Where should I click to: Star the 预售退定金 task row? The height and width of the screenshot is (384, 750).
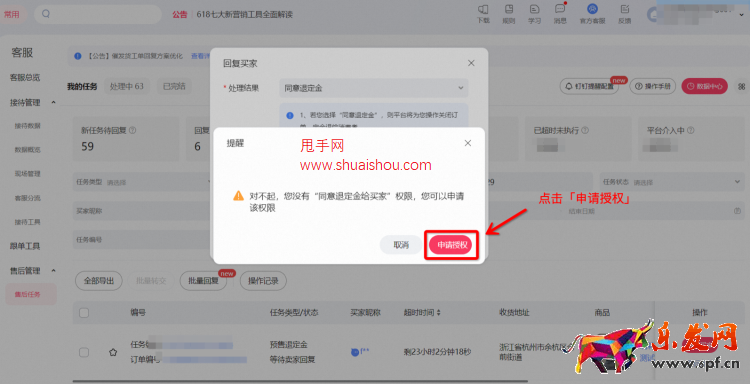pos(113,352)
